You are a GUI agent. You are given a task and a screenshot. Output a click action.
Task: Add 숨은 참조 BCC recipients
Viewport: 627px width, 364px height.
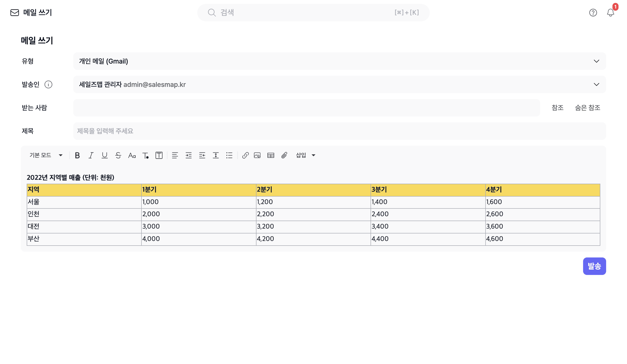coord(587,108)
